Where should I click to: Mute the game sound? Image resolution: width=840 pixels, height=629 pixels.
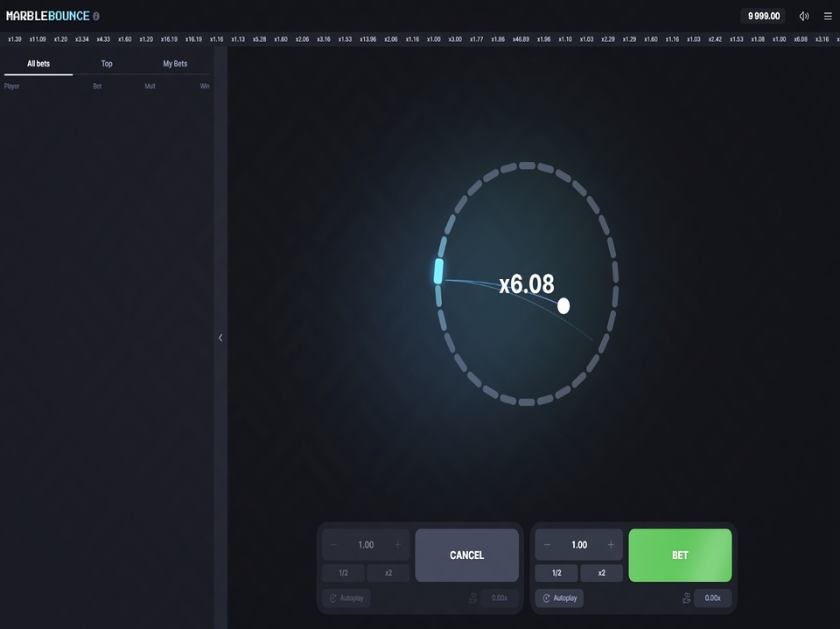pos(803,16)
